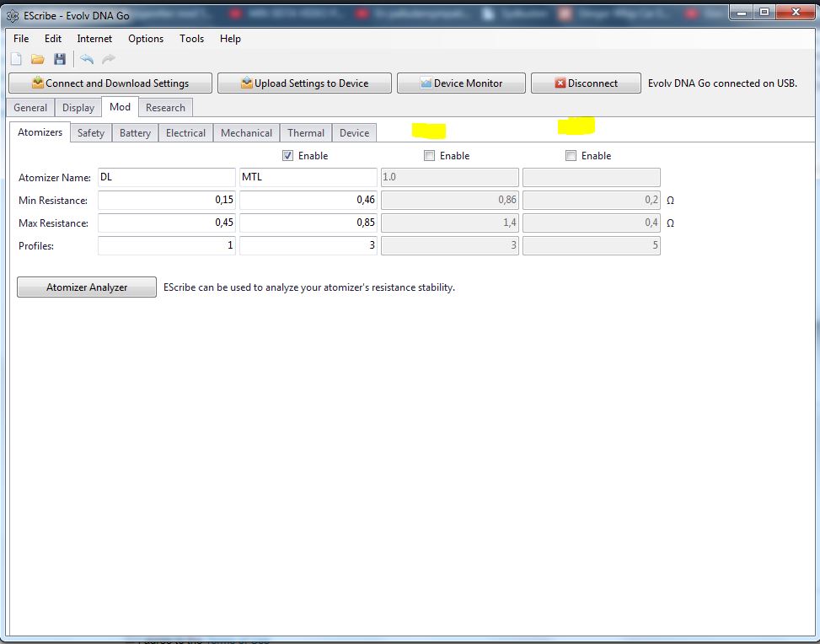Click disabled Min Resistance field showing 0,86
Image resolution: width=820 pixels, height=644 pixels.
(x=450, y=200)
